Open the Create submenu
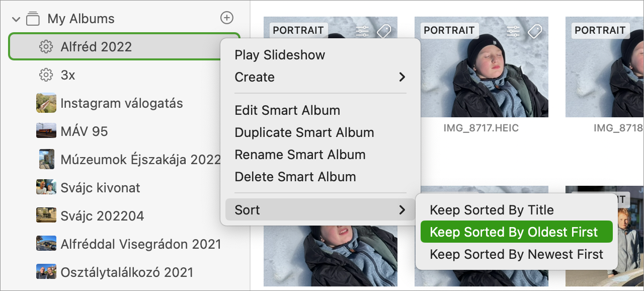 click(320, 77)
